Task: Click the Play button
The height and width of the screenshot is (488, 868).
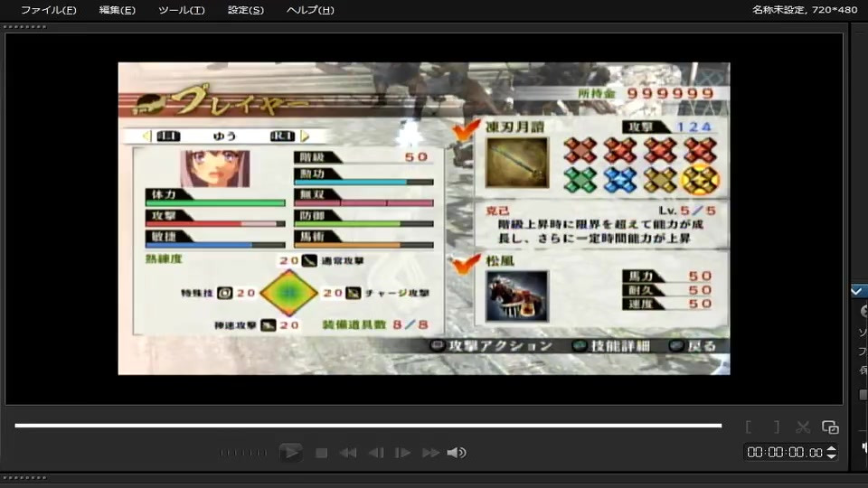Action: pos(290,453)
